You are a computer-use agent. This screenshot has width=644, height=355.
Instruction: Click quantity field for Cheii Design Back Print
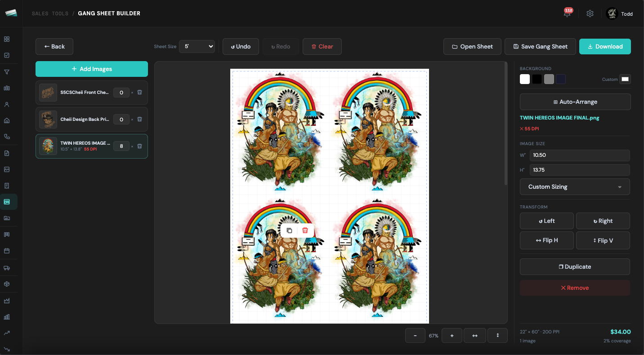(x=121, y=119)
